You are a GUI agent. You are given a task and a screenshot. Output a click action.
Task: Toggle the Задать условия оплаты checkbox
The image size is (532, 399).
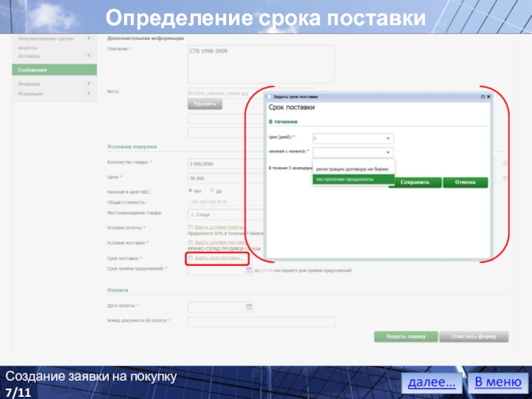click(190, 227)
